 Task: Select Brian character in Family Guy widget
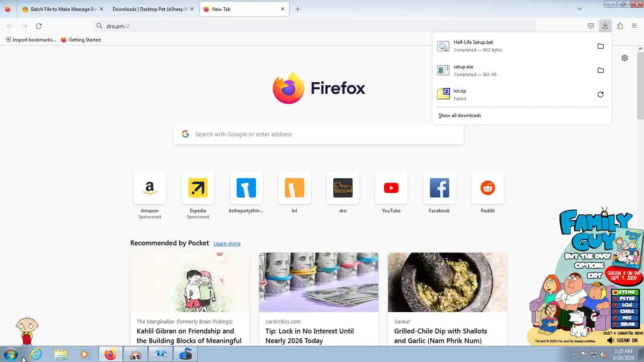coord(624,324)
